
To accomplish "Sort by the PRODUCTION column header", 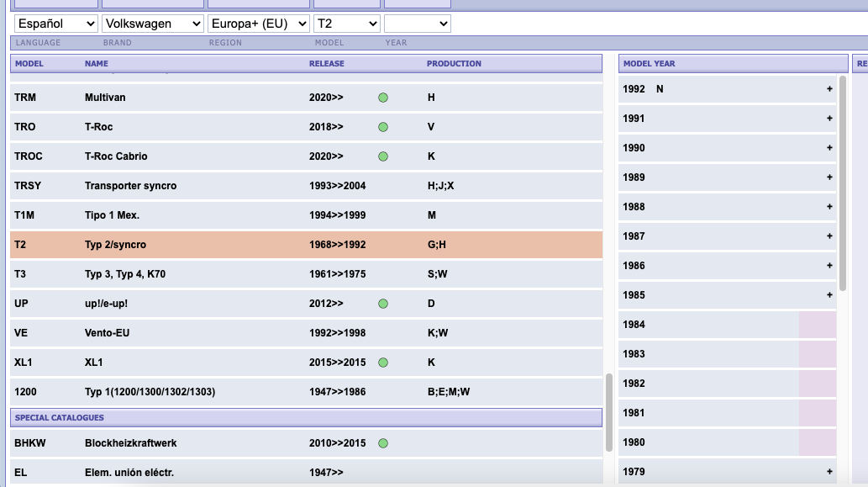I will click(x=454, y=64).
